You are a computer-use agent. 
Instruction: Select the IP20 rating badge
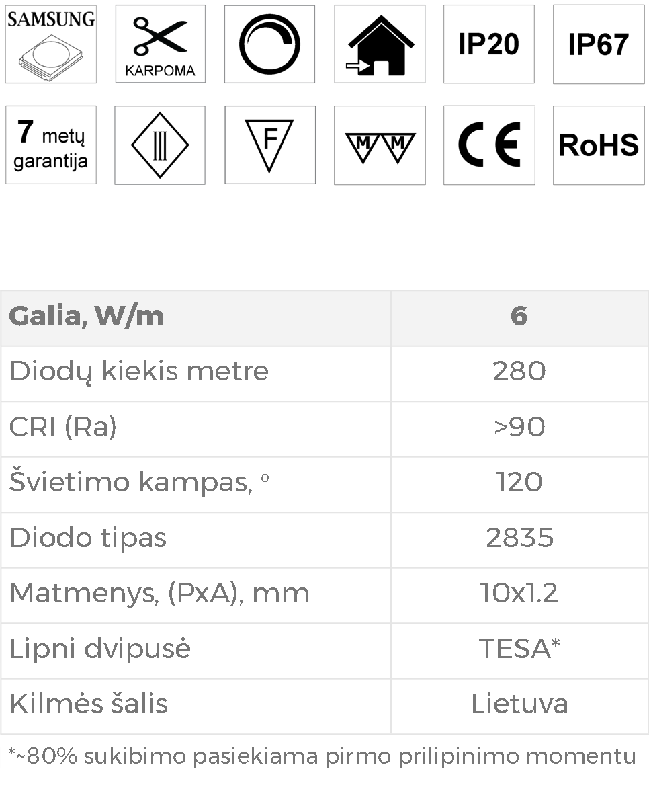click(x=489, y=44)
